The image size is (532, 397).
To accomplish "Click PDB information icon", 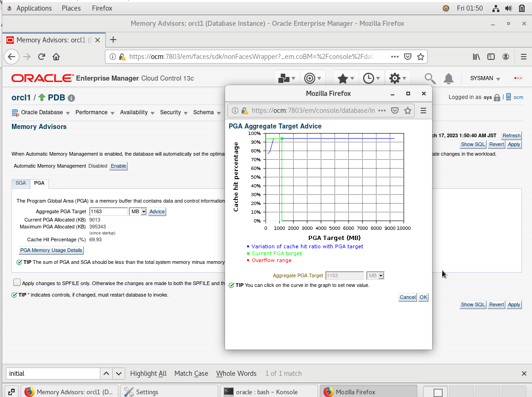I will (x=71, y=98).
